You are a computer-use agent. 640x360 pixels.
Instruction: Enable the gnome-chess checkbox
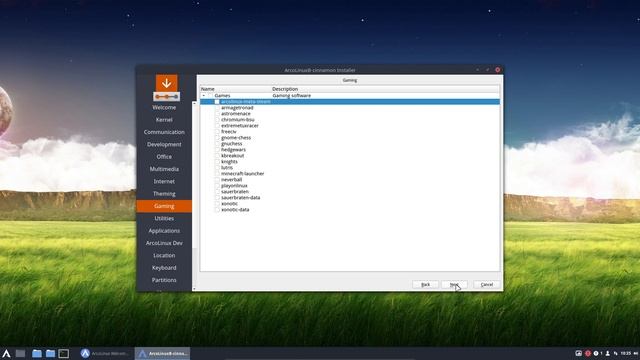[217, 138]
